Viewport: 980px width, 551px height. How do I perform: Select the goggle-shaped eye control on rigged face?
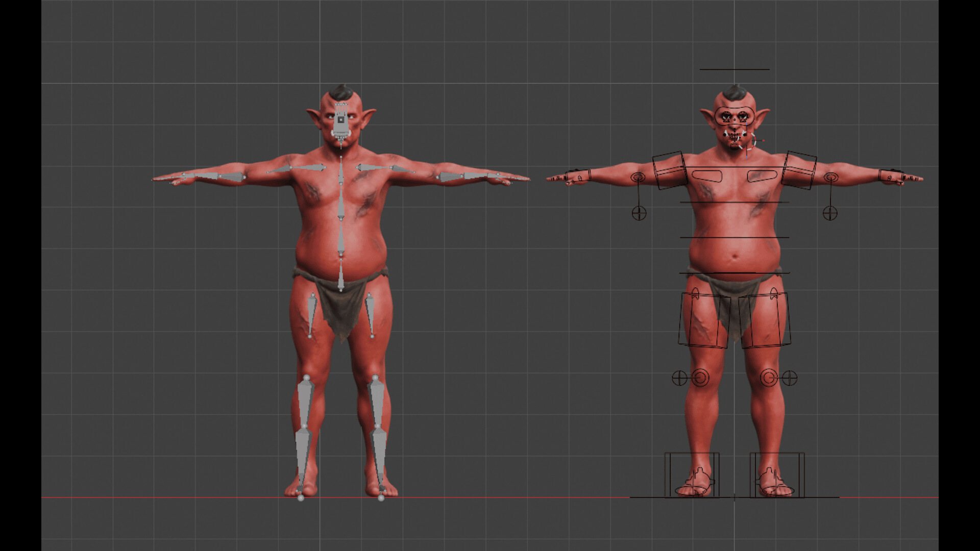[734, 116]
